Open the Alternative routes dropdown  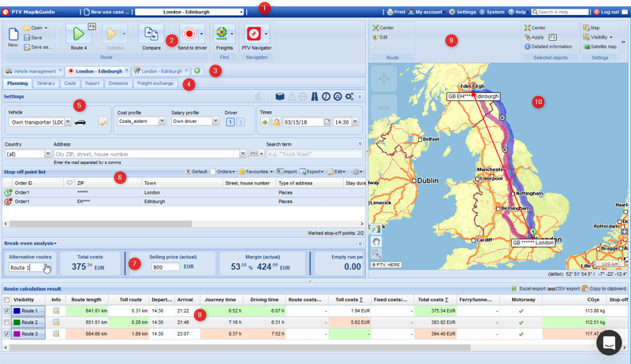pyautogui.click(x=47, y=268)
